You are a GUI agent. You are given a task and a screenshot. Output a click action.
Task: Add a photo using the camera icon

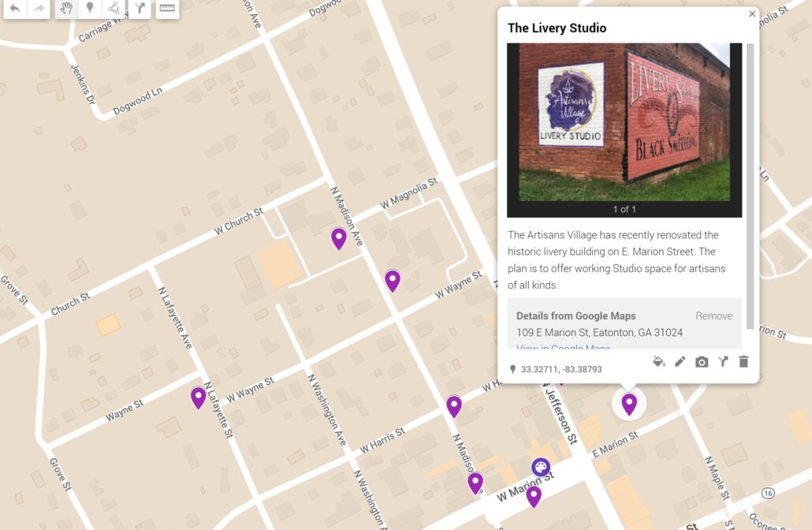click(x=702, y=361)
